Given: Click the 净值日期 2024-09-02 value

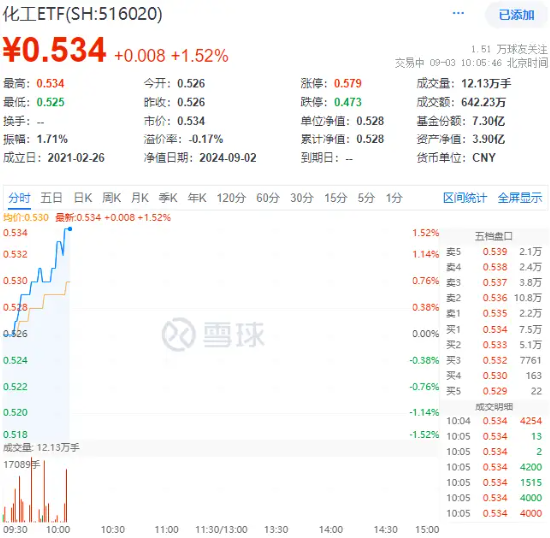Looking at the screenshot, I should coord(228,158).
